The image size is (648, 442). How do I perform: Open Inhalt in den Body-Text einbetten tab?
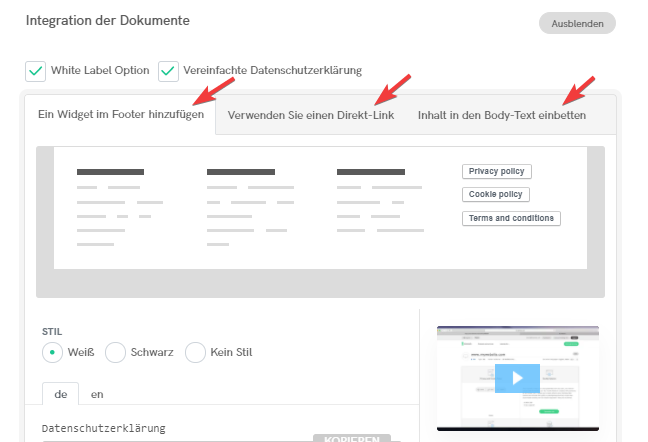point(501,116)
